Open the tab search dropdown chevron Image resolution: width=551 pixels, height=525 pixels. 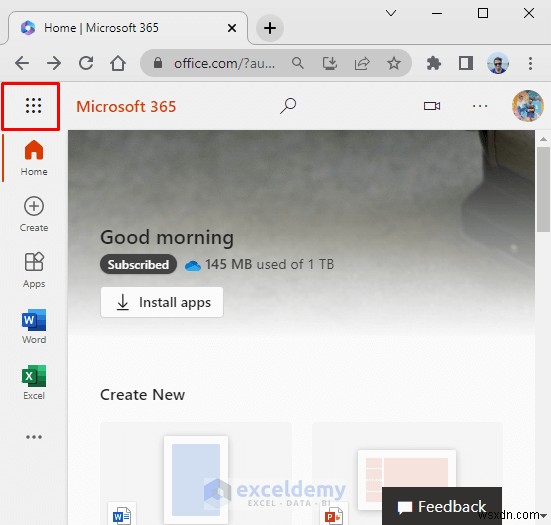click(391, 13)
